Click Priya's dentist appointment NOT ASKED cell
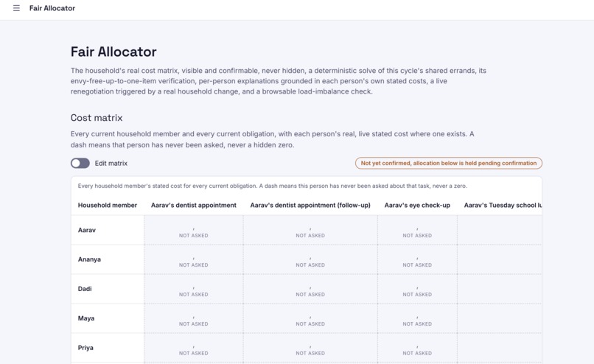 point(194,348)
